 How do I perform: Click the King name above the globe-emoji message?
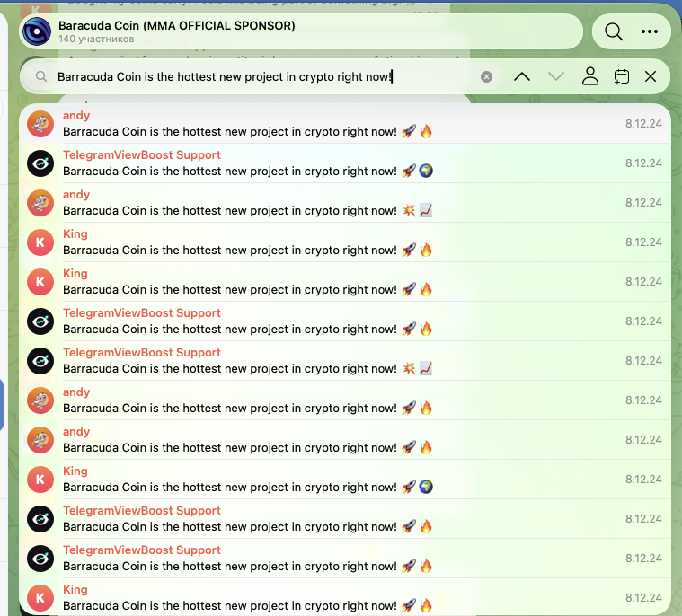pyautogui.click(x=75, y=471)
